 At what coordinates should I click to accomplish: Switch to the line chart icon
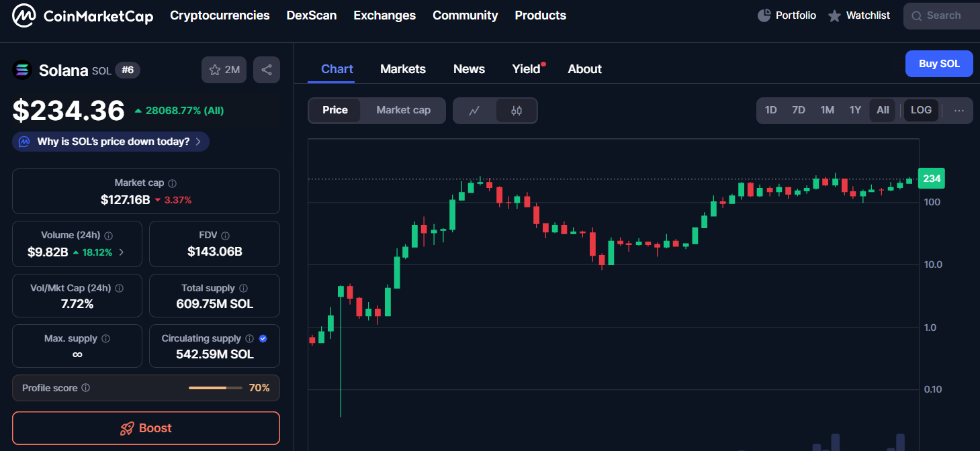pyautogui.click(x=474, y=111)
